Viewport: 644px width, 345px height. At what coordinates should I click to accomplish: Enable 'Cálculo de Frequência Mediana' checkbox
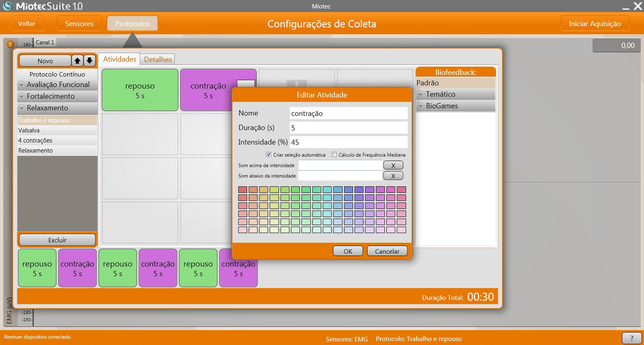334,155
